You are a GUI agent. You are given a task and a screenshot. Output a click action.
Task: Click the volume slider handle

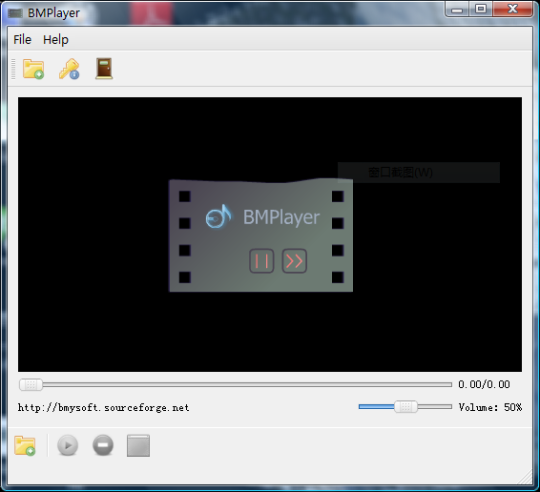click(x=405, y=407)
